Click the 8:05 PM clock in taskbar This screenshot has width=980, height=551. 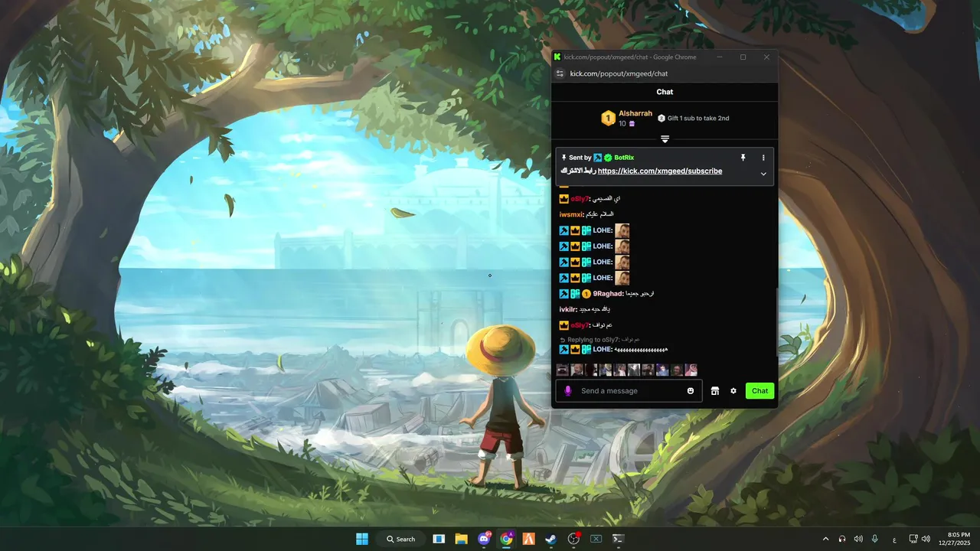pyautogui.click(x=959, y=534)
